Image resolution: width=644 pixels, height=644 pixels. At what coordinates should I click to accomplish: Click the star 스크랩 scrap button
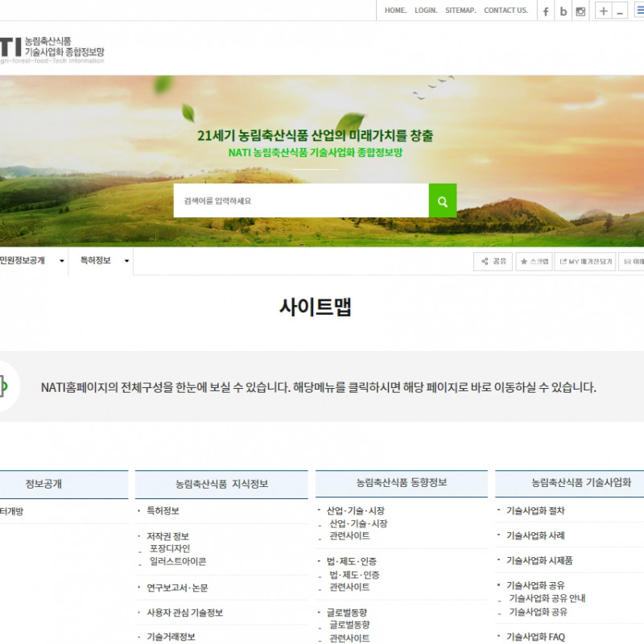click(534, 262)
